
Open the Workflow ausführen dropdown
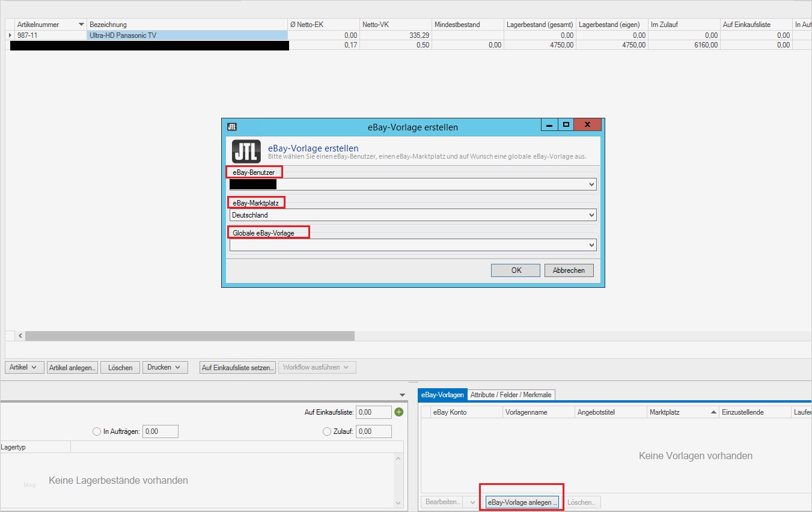317,367
